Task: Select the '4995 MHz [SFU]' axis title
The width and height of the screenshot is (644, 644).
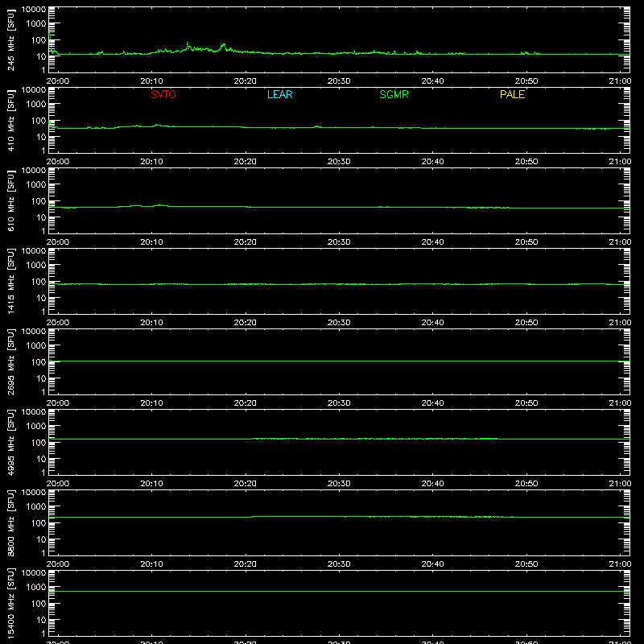Action: [10, 442]
